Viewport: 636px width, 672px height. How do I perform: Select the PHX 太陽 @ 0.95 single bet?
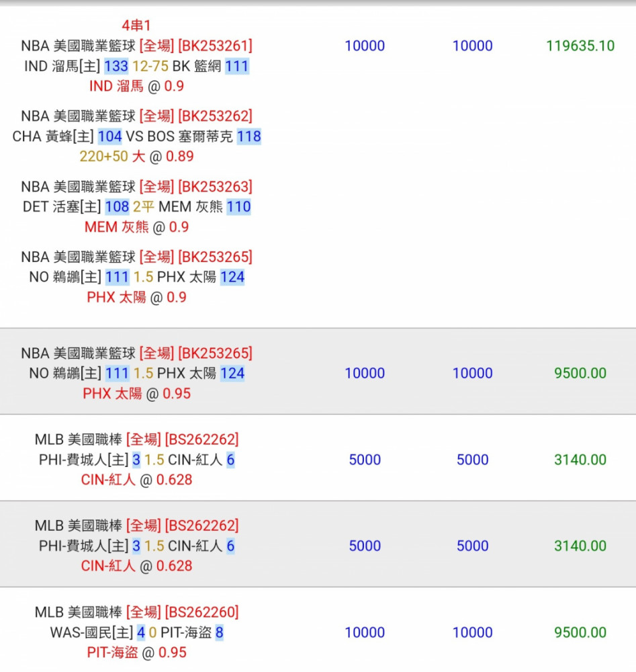136,393
